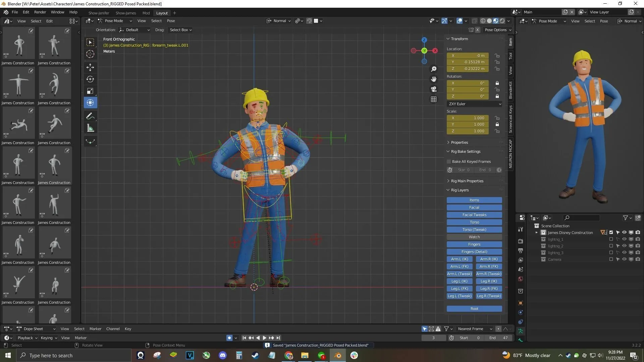The height and width of the screenshot is (362, 644).
Task: Select the Scale tool
Action: 90,90
